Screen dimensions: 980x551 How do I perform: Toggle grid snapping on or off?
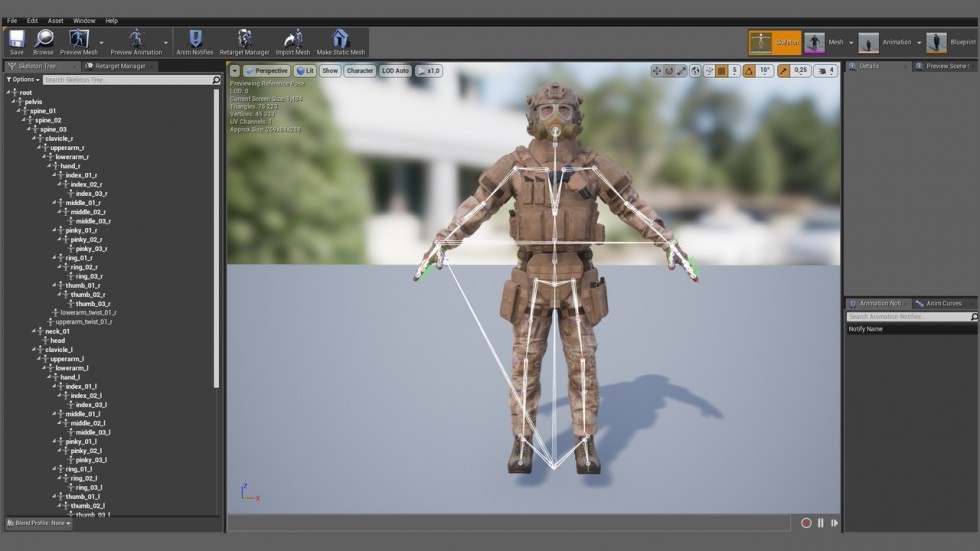(722, 71)
